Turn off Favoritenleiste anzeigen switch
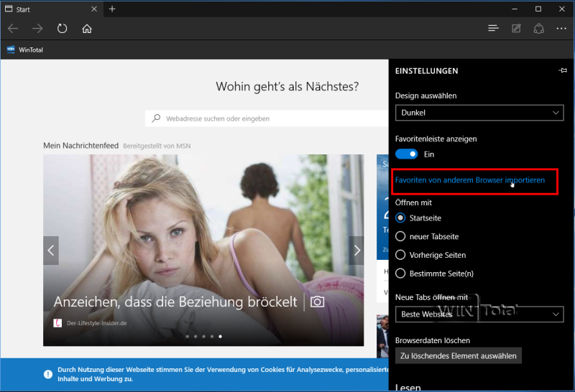This screenshot has height=392, width=575. [x=406, y=154]
